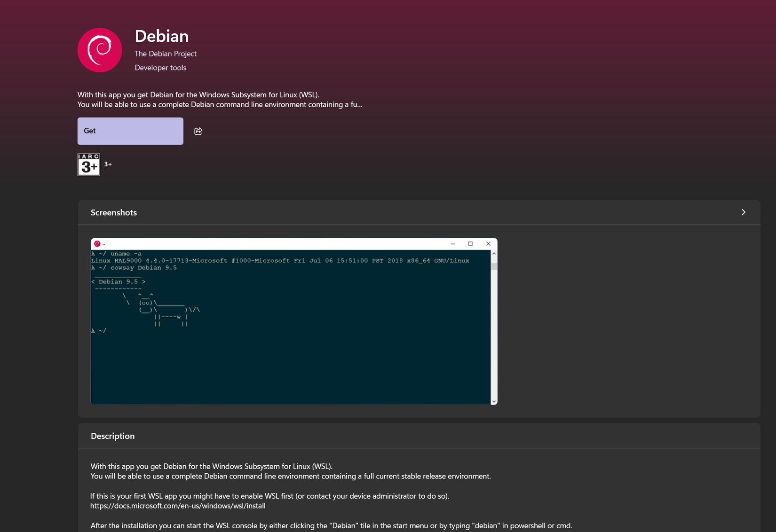The height and width of the screenshot is (532, 776).
Task: Click the 3+ age rating label
Action: click(108, 164)
